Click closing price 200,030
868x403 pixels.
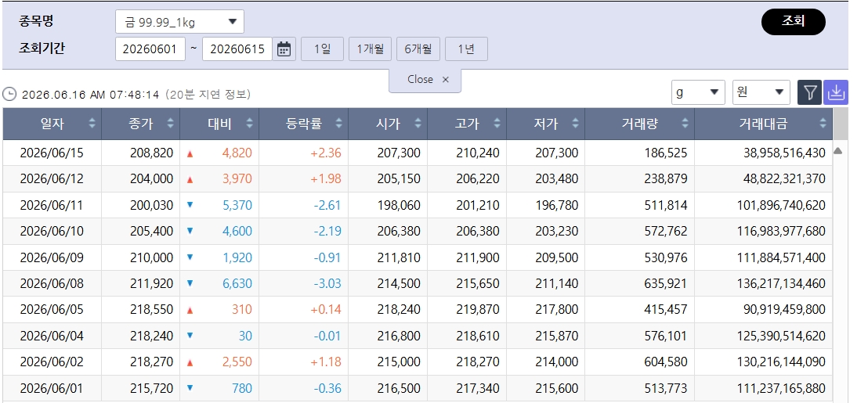[x=151, y=206]
